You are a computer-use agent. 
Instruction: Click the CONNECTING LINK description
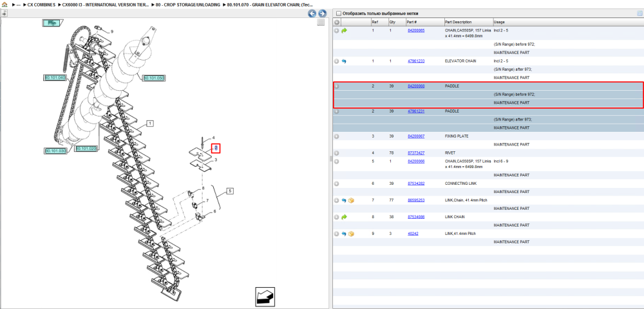click(x=460, y=183)
